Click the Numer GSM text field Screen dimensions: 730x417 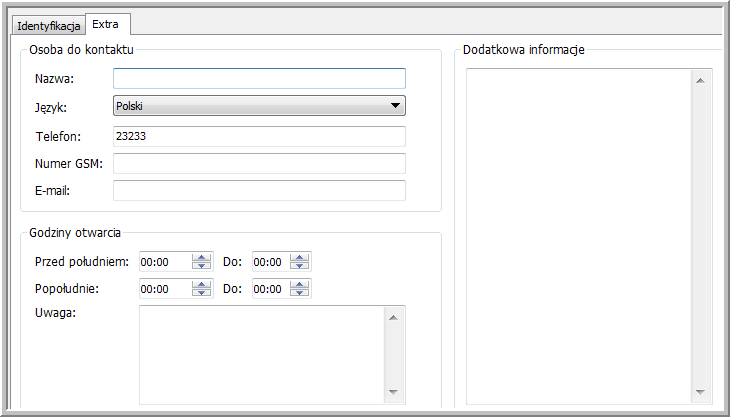(x=259, y=163)
